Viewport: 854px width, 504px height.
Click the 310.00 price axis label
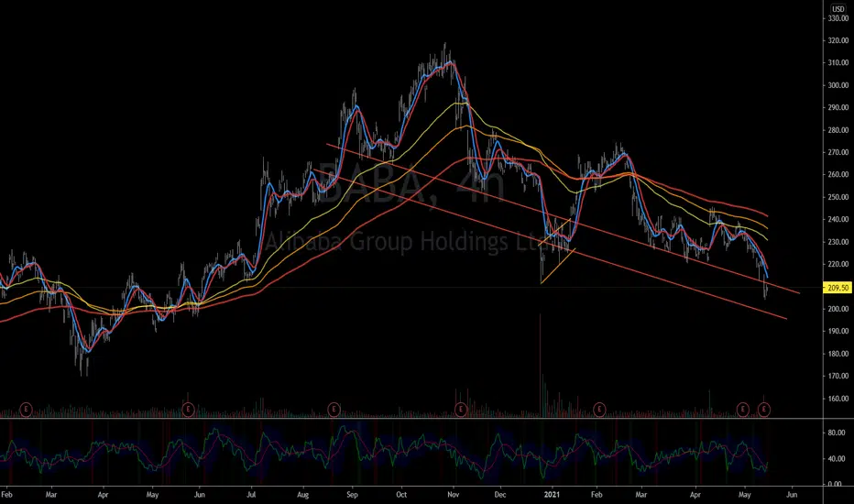click(838, 63)
